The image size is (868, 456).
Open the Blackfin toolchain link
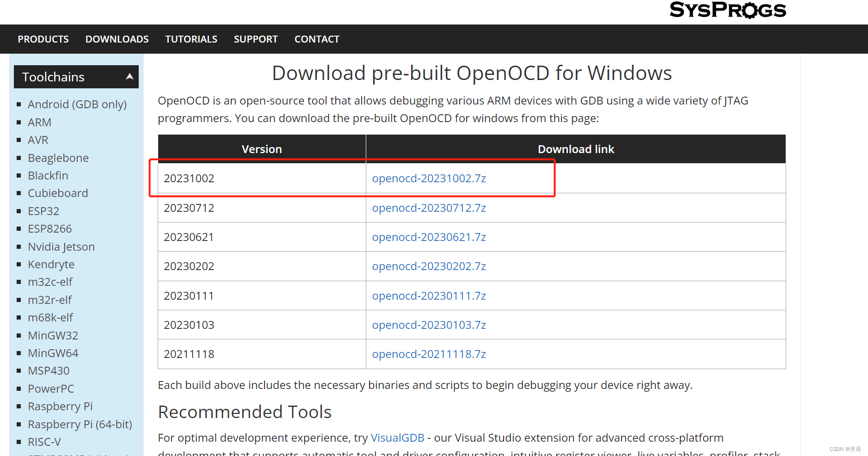click(x=48, y=176)
